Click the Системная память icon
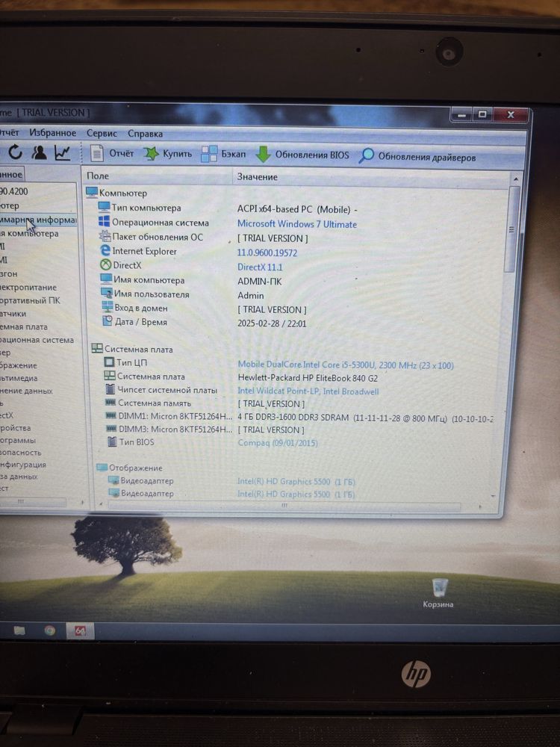 point(111,403)
